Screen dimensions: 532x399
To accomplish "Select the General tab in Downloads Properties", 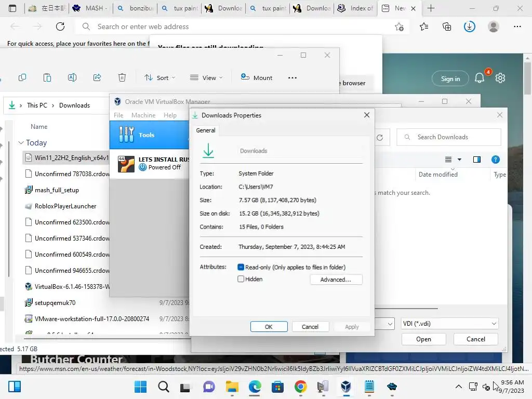I will (x=206, y=130).
